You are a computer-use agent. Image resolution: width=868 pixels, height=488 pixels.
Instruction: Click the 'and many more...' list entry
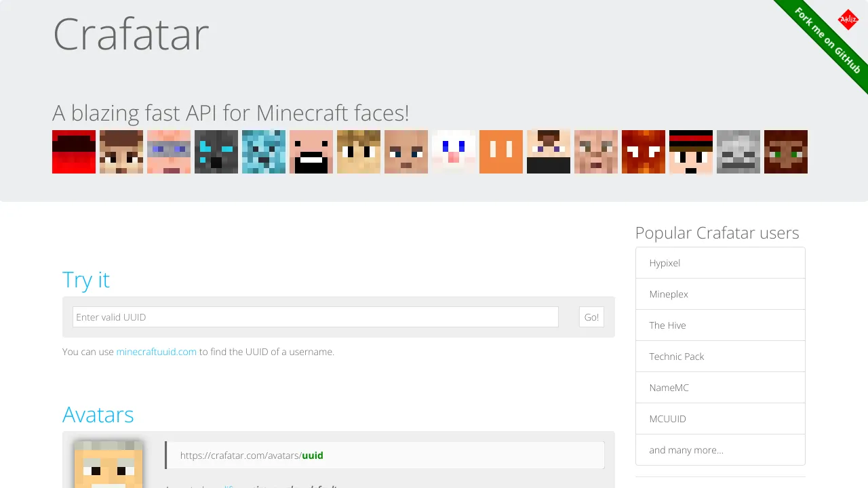[x=720, y=450]
